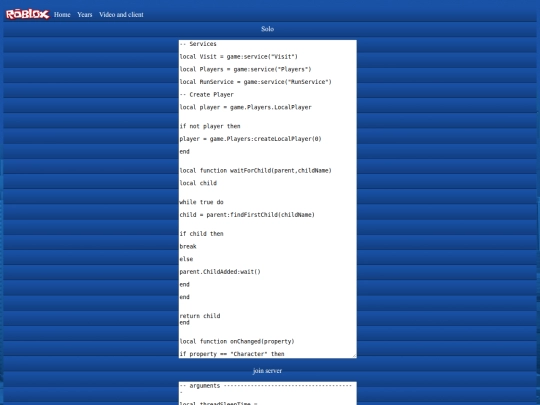Click the 'parent:findFirstChild(childName)' line
Screen dimensions: 540x405
(x=247, y=215)
